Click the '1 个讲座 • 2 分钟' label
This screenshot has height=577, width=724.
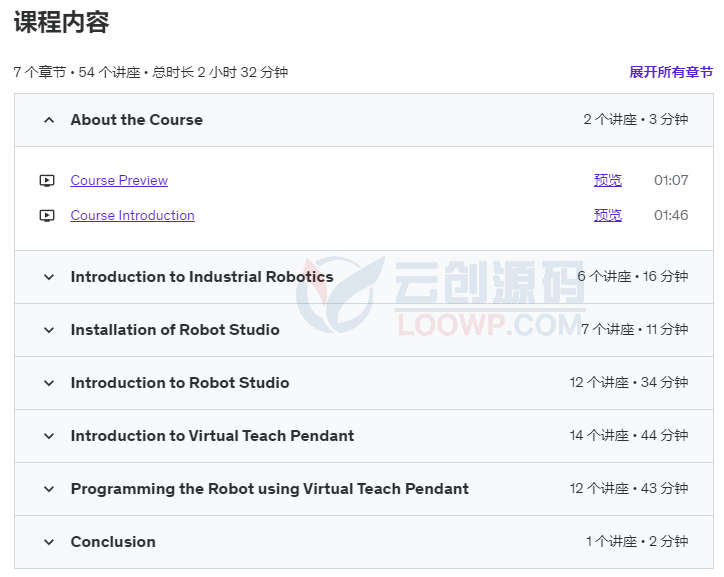point(637,541)
